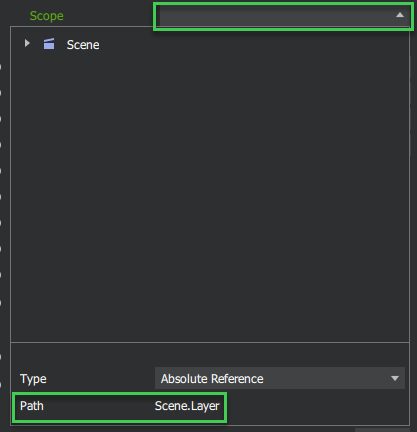
Task: Click the green Scope label
Action: (x=47, y=16)
